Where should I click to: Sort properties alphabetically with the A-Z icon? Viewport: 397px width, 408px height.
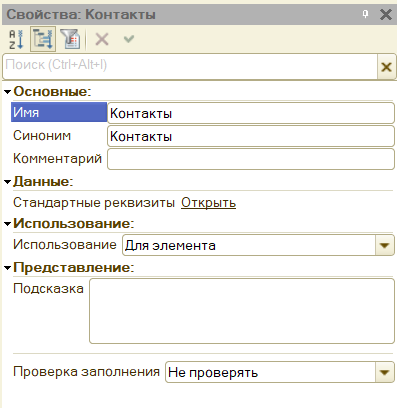coord(16,40)
